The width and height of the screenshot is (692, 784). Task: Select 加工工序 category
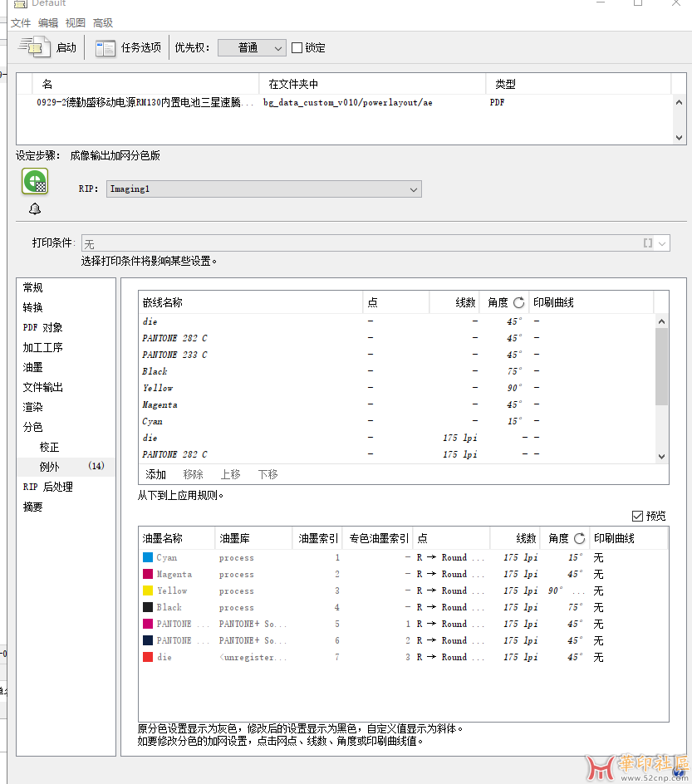[x=66, y=347]
